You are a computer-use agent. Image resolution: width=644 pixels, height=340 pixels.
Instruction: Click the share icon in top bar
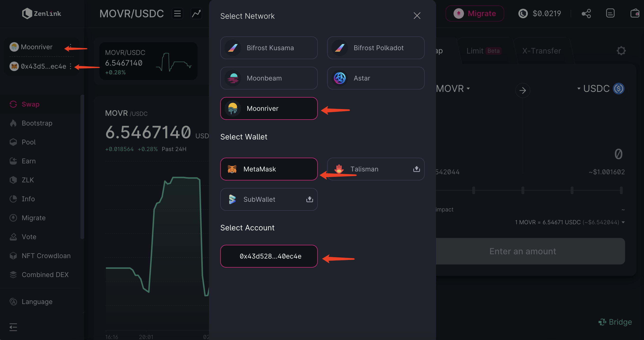click(586, 13)
